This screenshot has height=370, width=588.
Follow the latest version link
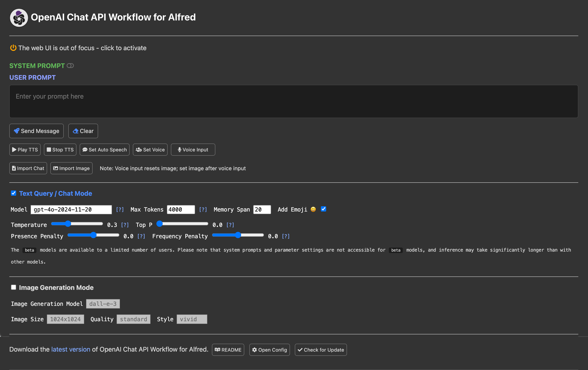71,350
